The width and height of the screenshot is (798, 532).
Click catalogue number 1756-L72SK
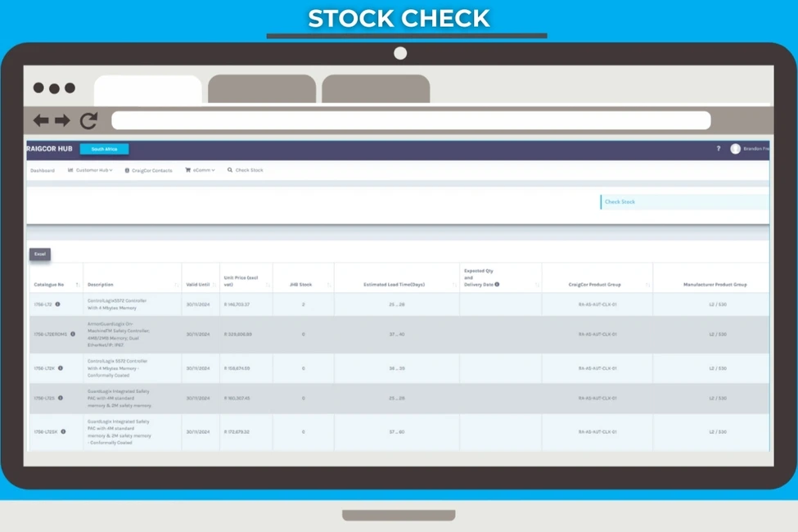click(46, 431)
